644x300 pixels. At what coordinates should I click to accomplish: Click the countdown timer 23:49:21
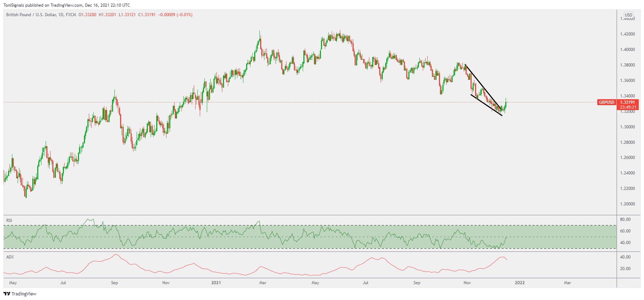pos(628,107)
